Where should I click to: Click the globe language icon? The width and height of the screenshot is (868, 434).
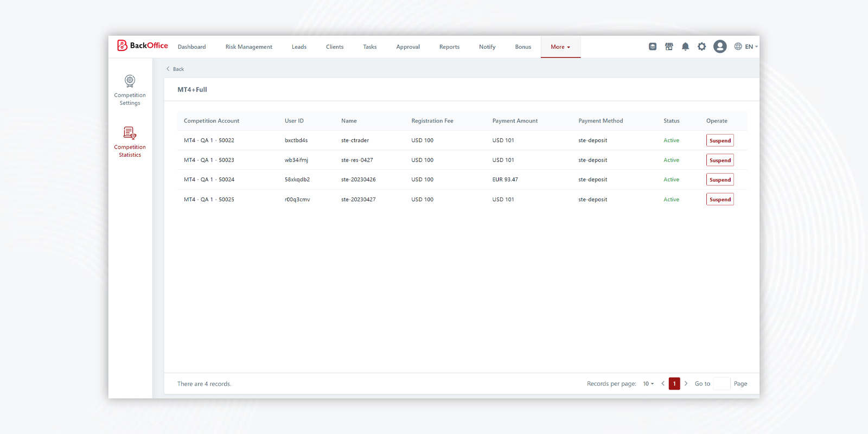click(738, 47)
